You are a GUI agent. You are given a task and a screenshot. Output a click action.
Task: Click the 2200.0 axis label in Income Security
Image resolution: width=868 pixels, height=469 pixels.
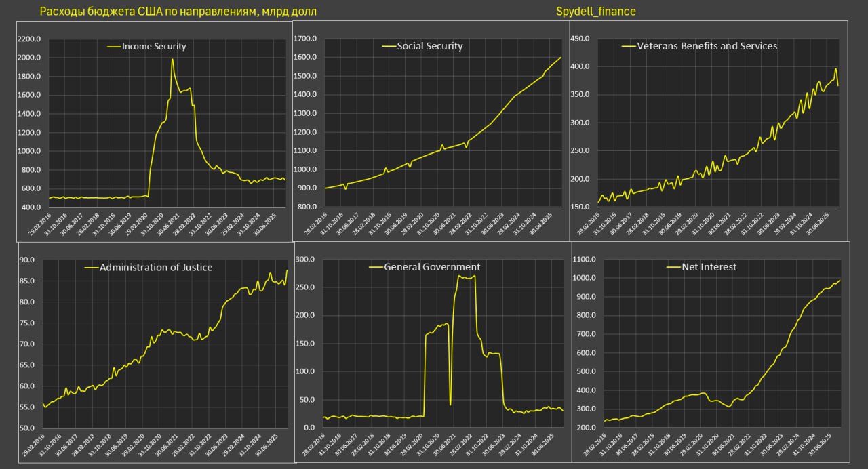coord(30,39)
